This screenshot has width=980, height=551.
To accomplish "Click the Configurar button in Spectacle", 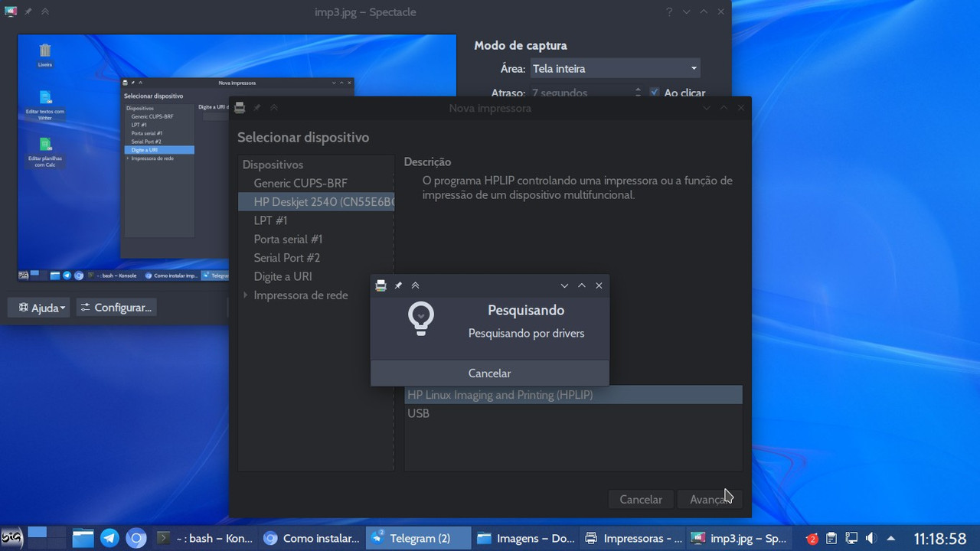I will [116, 308].
